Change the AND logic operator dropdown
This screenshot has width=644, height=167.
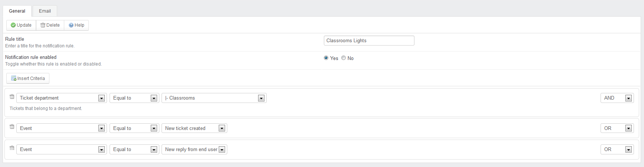click(617, 98)
